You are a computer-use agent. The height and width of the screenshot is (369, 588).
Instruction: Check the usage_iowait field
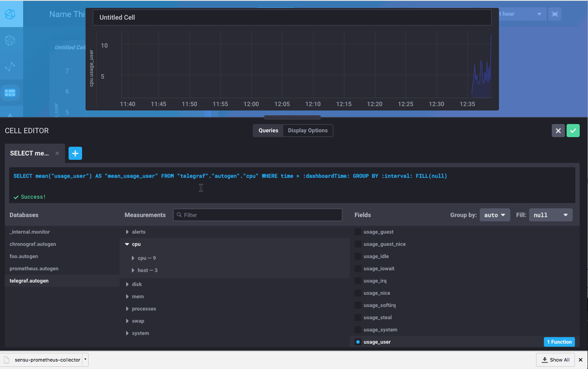(x=358, y=269)
